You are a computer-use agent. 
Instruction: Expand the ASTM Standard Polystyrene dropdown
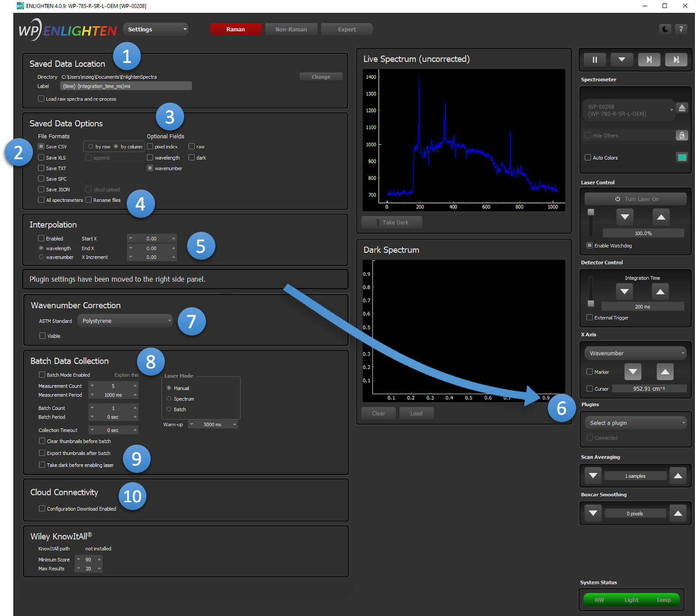[125, 321]
